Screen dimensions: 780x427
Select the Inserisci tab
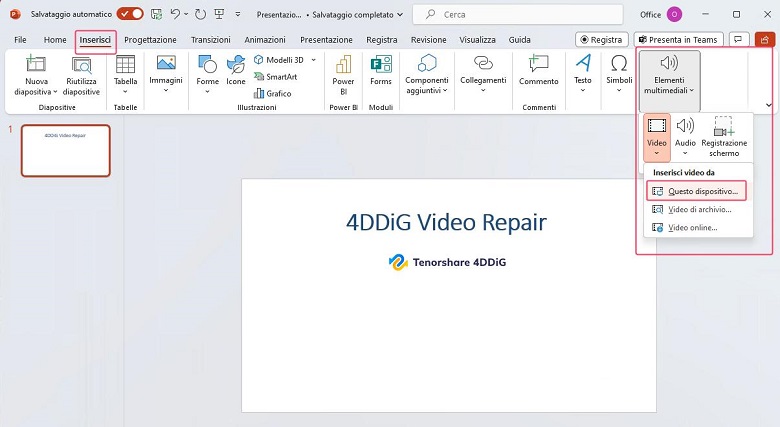click(96, 40)
